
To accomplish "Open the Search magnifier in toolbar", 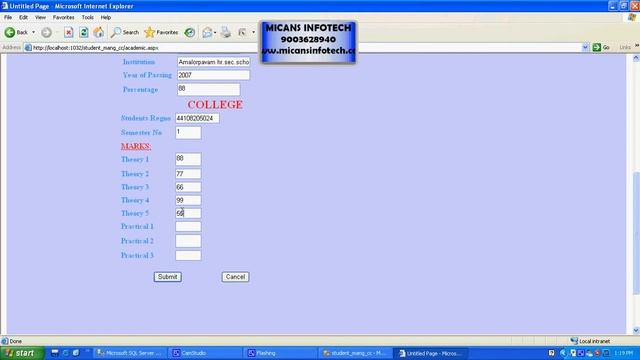I will 125,32.
